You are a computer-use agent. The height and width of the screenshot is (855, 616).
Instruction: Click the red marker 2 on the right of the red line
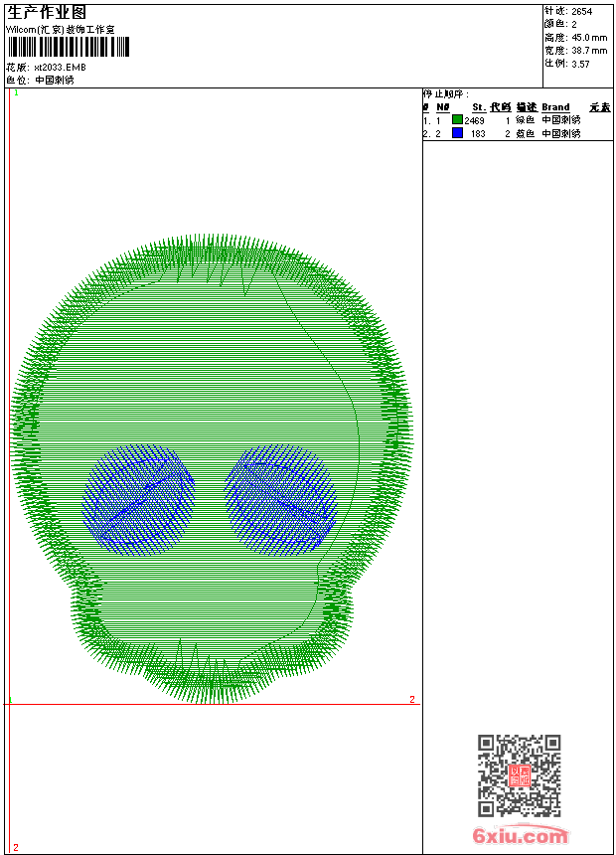coord(412,699)
